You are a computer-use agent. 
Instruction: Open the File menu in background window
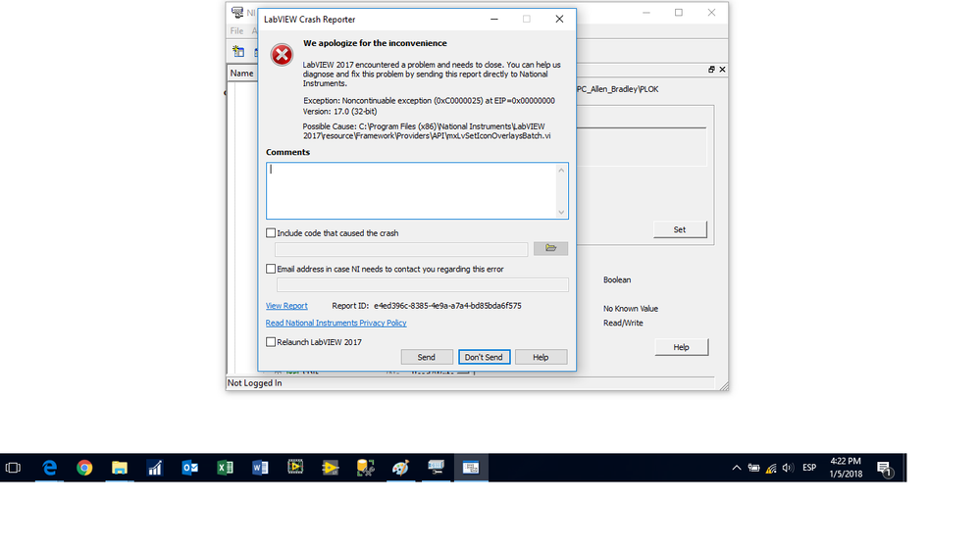click(236, 30)
